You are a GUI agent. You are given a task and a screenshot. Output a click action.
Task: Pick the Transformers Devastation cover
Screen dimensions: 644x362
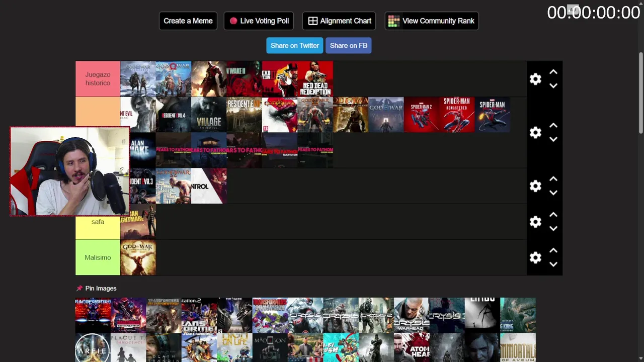click(270, 315)
